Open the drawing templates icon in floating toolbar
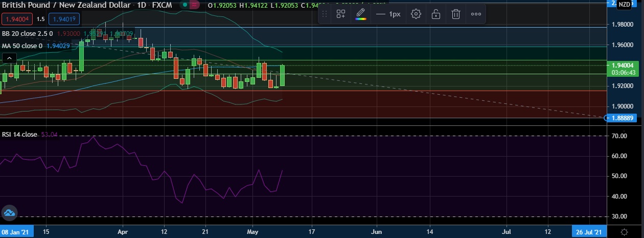 point(340,14)
